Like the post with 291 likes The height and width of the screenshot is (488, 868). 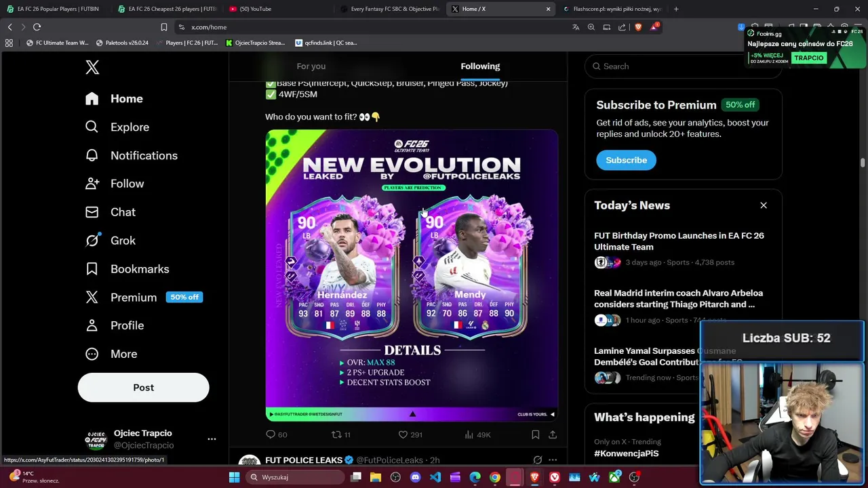click(403, 434)
